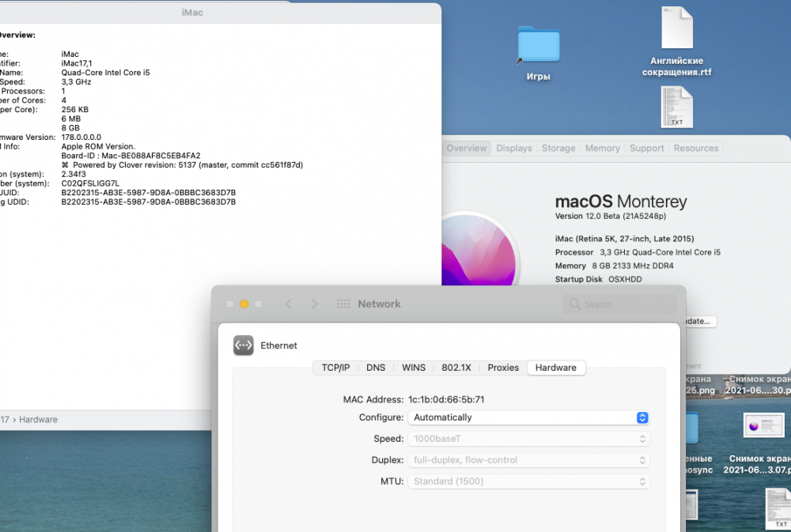Viewport: 791px width, 532px height.
Task: Open Memory tab in About This Mac
Action: click(602, 149)
